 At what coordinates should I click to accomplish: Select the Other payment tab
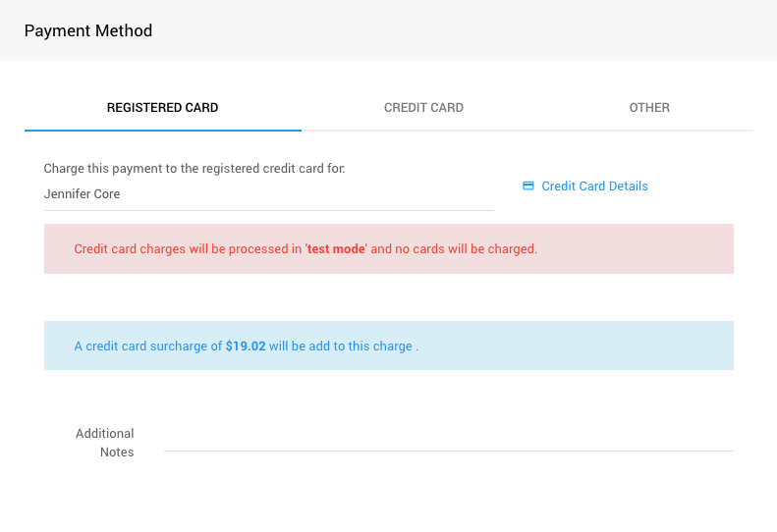tap(649, 108)
